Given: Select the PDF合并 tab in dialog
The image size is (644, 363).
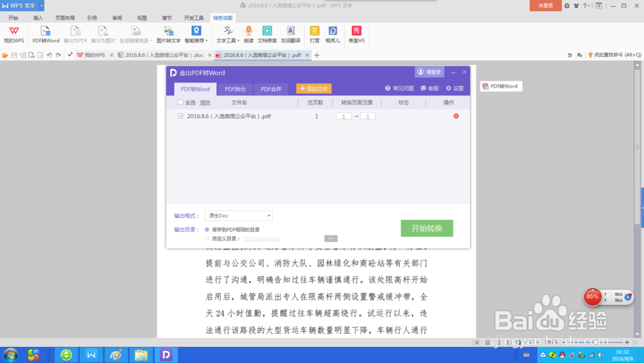Looking at the screenshot, I should (271, 89).
